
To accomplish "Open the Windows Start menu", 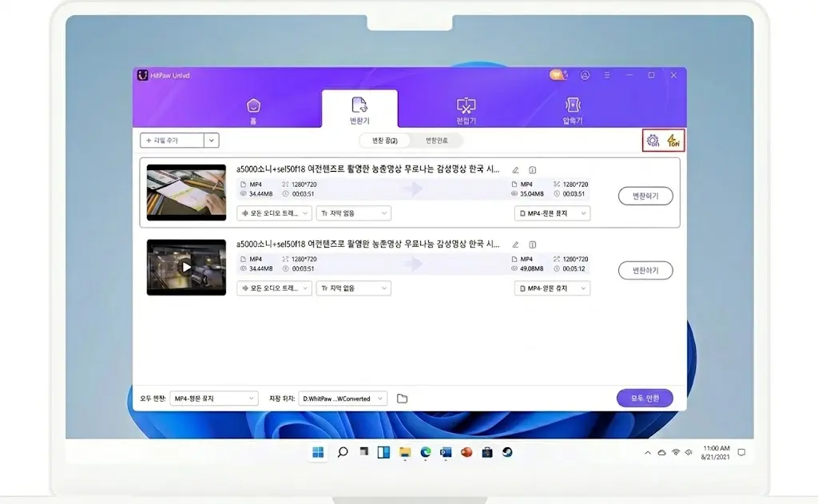I will tap(318, 452).
